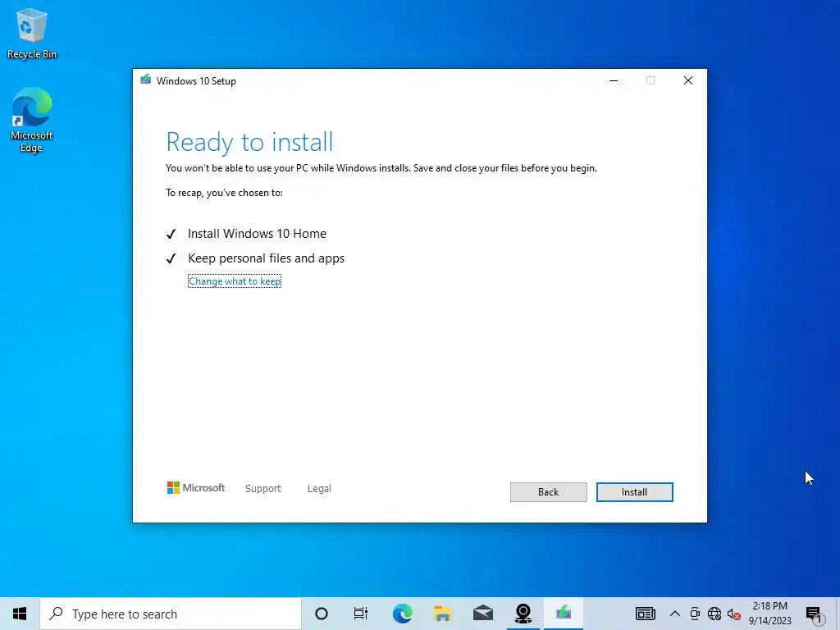
Task: Click the checkmark beside Install Windows 10 Home
Action: (x=171, y=234)
